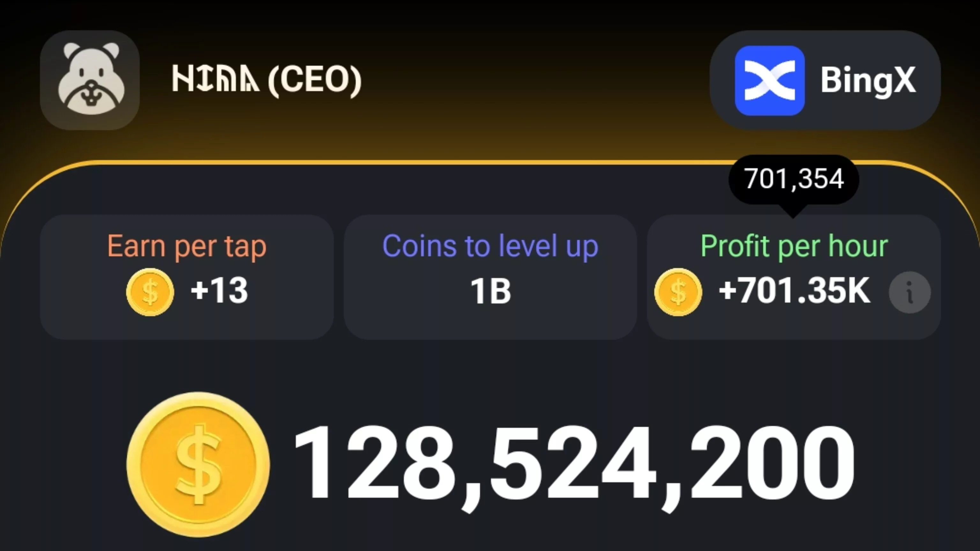Click the Coins to level up label
The width and height of the screenshot is (980, 551).
(x=490, y=246)
